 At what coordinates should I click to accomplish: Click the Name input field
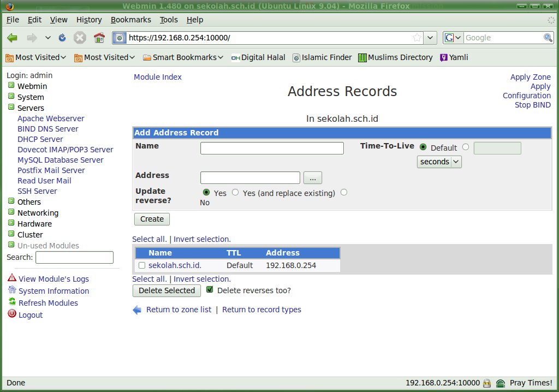point(272,149)
